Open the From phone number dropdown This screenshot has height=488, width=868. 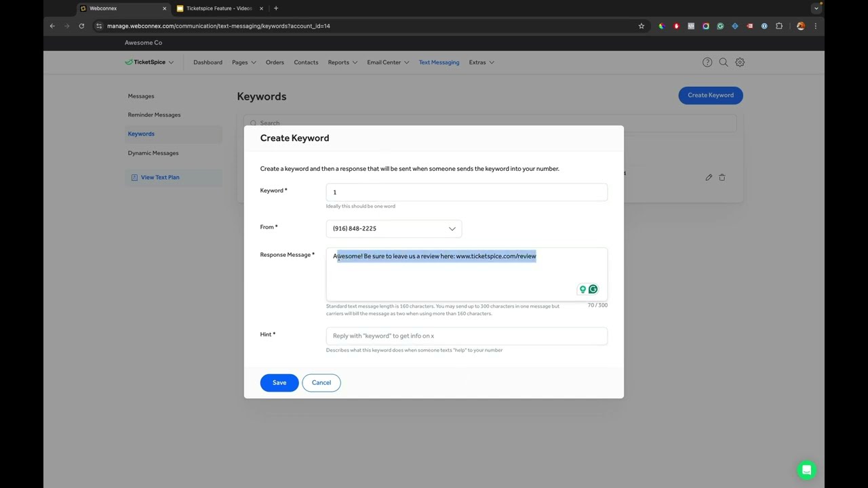pos(394,228)
